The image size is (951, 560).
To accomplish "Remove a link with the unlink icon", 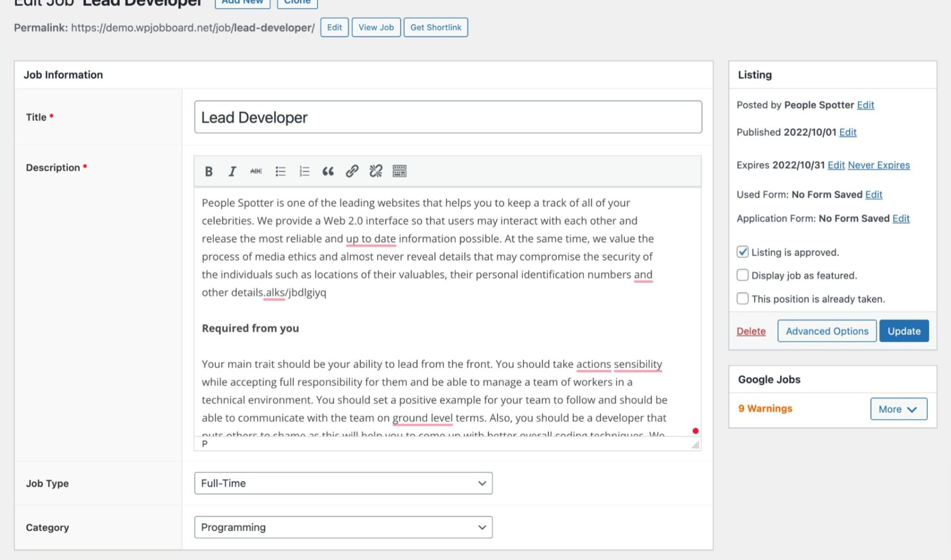I will 376,171.
